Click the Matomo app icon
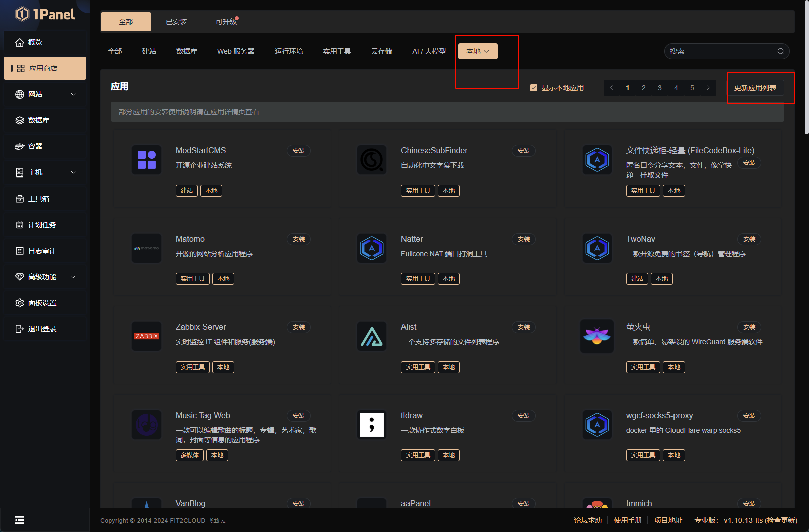809x532 pixels. click(x=147, y=248)
